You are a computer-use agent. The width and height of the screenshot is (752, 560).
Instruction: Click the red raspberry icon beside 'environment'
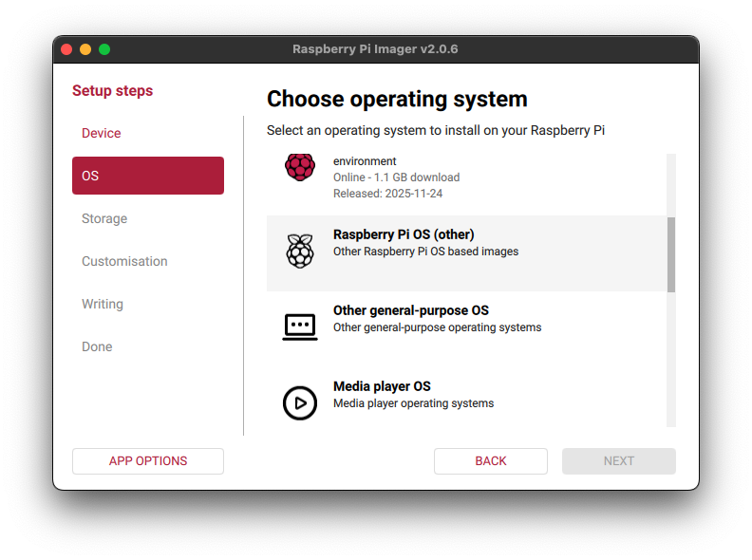(300, 167)
